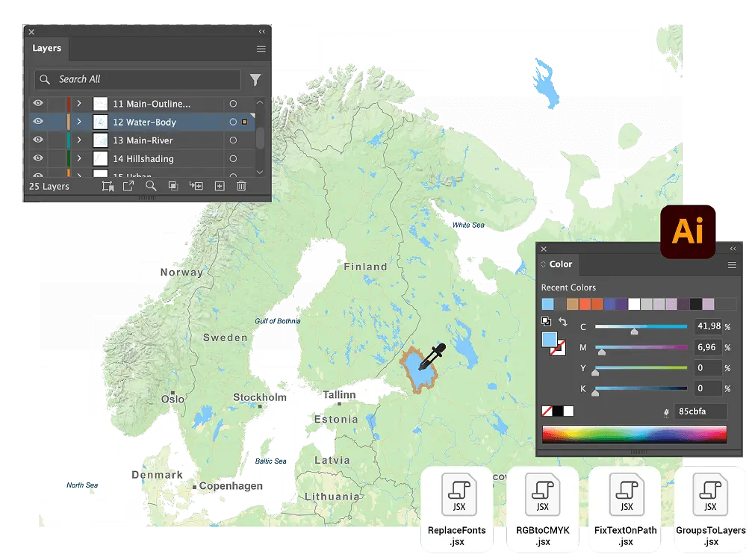This screenshot has width=752, height=560.
Task: Delete selected layer with trash icon
Action: tap(242, 186)
